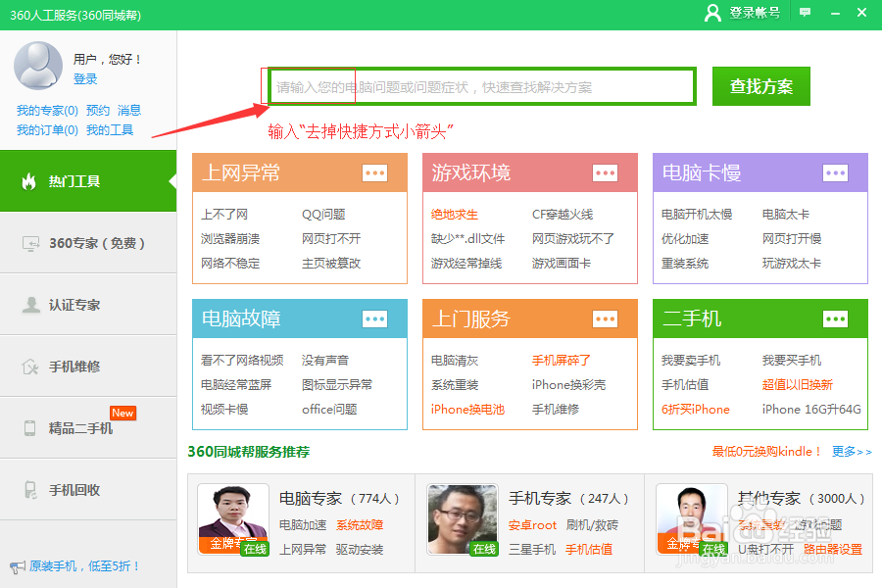This screenshot has height=588, width=882.
Task: Click the 登录 link under greeting
Action: (85, 78)
